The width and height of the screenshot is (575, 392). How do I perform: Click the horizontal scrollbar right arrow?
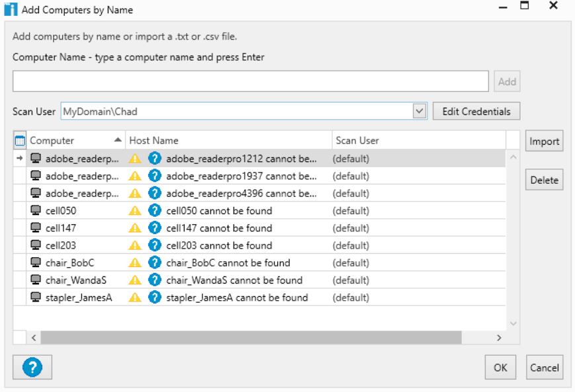[x=499, y=338]
